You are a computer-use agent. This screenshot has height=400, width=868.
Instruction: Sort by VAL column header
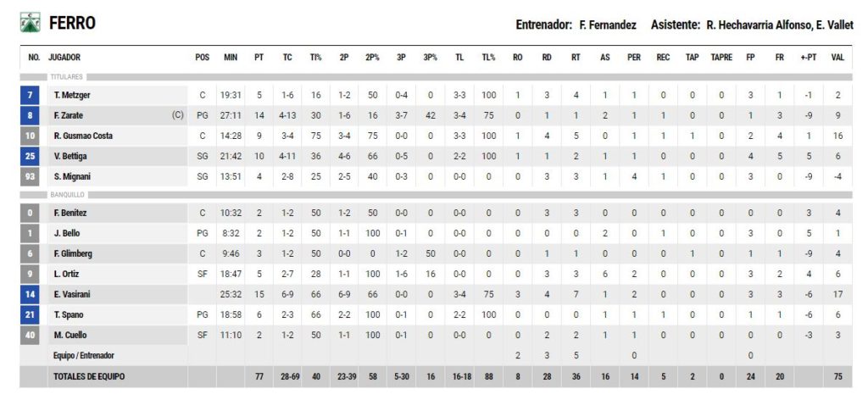tap(837, 58)
